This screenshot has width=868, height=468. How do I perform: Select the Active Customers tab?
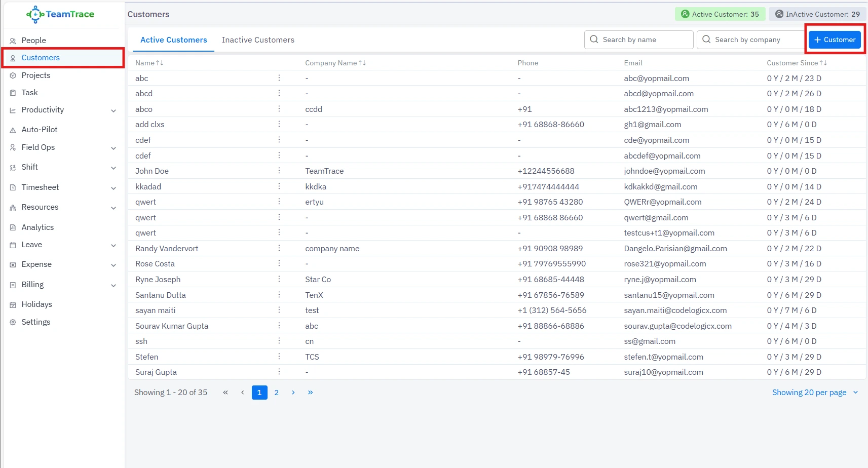173,40
